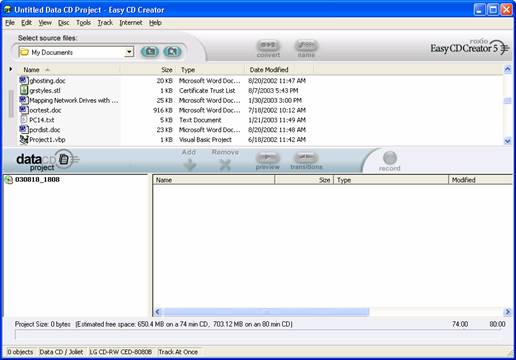
Task: Select the pcrdist.doc file icon
Action: (23, 129)
